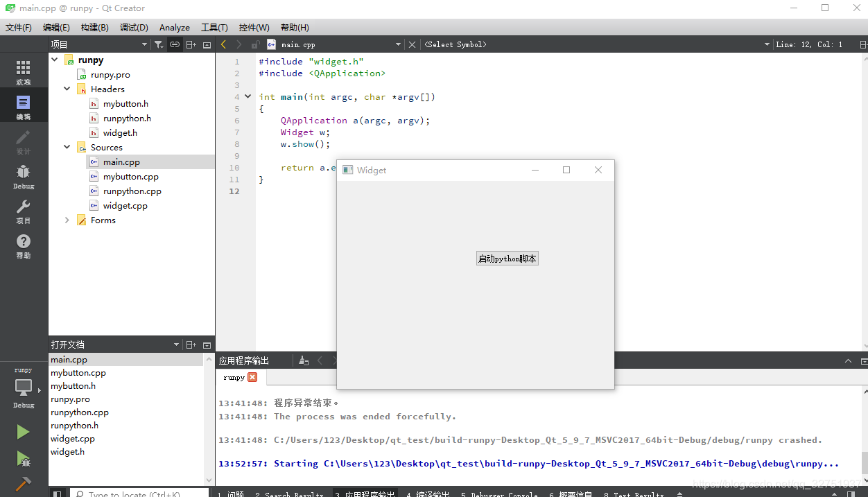Image resolution: width=868 pixels, height=497 pixels.
Task: Open the Welcome mode in the sidebar
Action: coord(23,69)
